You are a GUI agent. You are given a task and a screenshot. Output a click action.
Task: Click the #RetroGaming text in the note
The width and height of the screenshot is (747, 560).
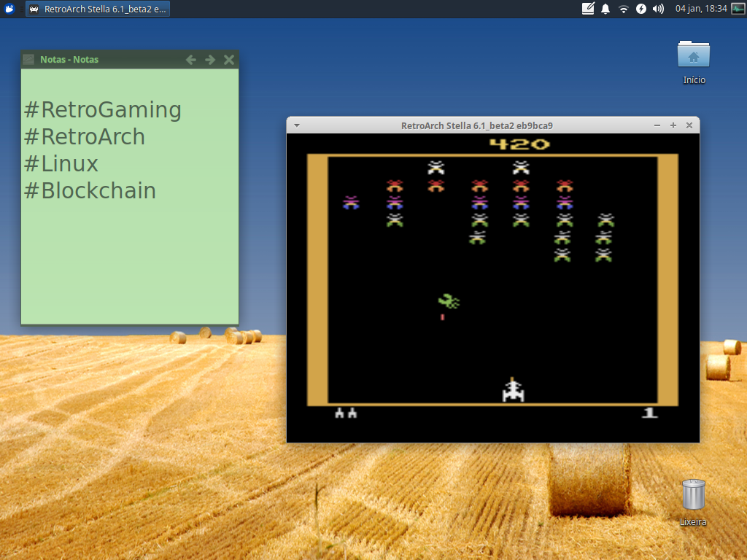(x=102, y=110)
